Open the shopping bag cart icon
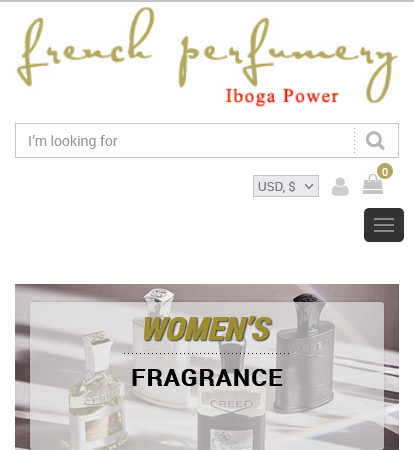 [x=373, y=184]
